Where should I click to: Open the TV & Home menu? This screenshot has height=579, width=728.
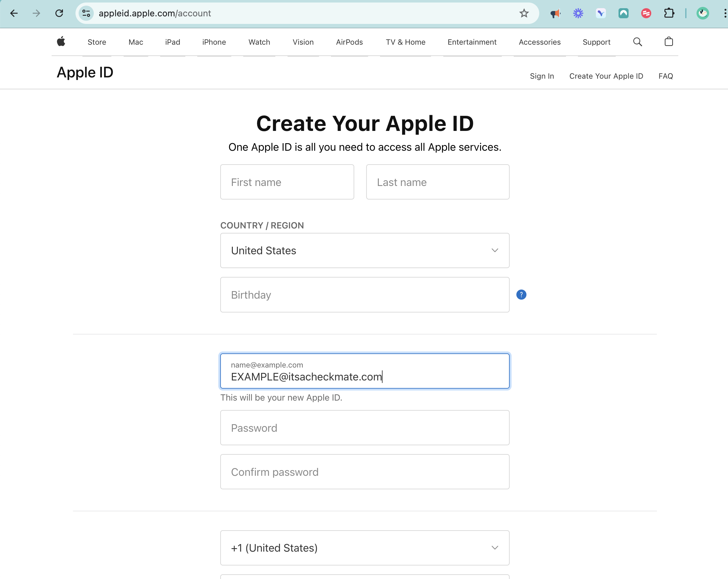(x=406, y=42)
